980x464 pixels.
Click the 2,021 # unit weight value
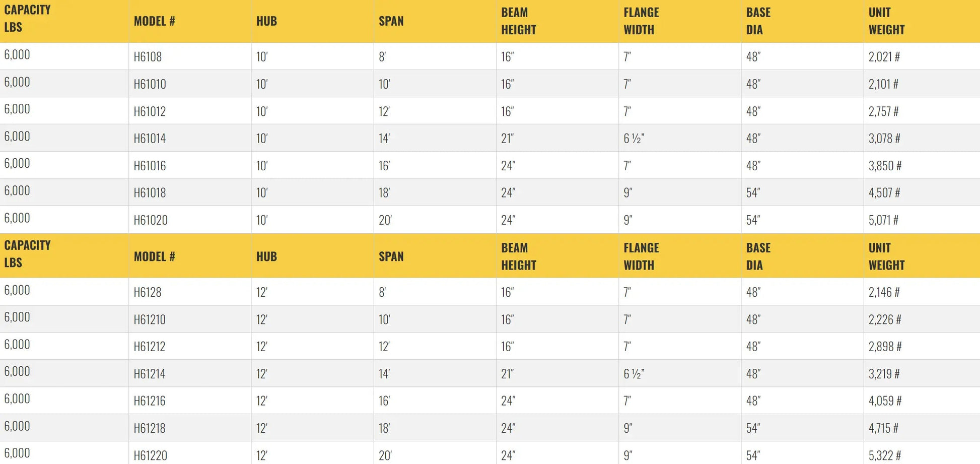tap(884, 57)
